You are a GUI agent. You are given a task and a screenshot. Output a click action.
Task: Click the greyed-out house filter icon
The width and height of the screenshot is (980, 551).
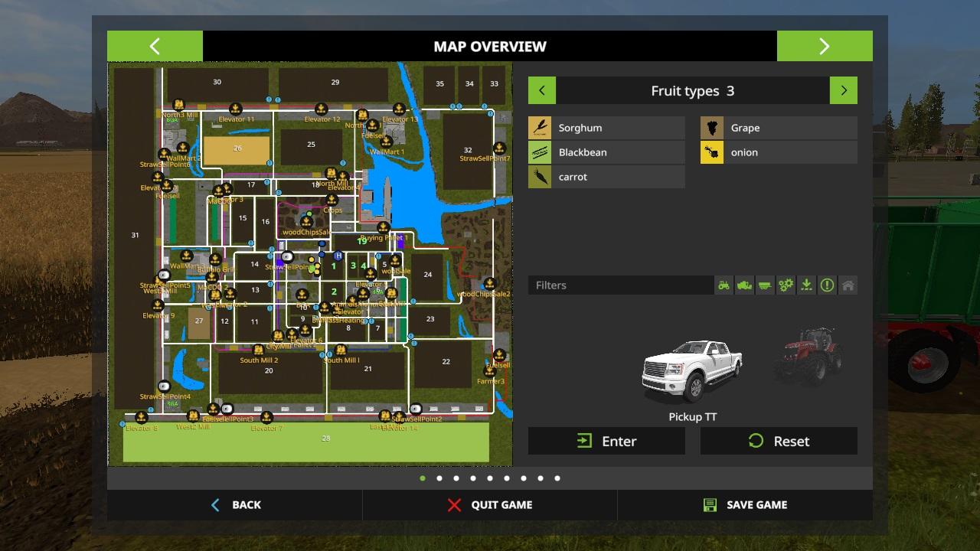pyautogui.click(x=848, y=285)
